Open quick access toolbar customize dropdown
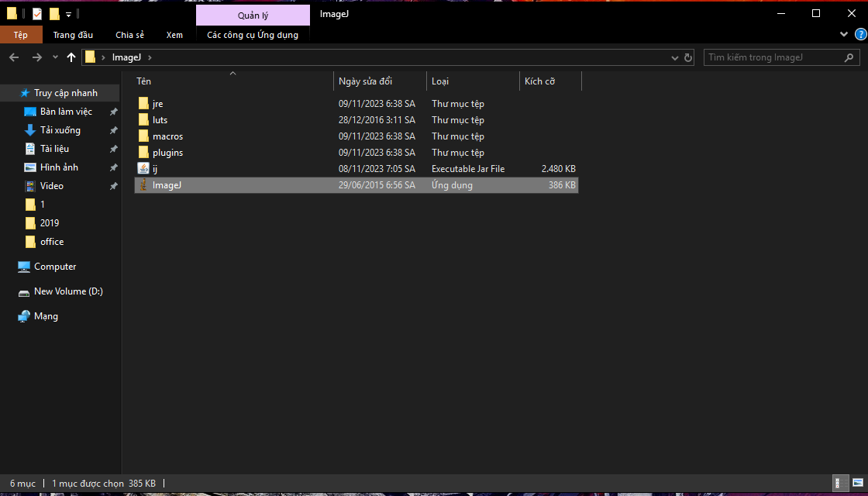The image size is (868, 496). 69,15
